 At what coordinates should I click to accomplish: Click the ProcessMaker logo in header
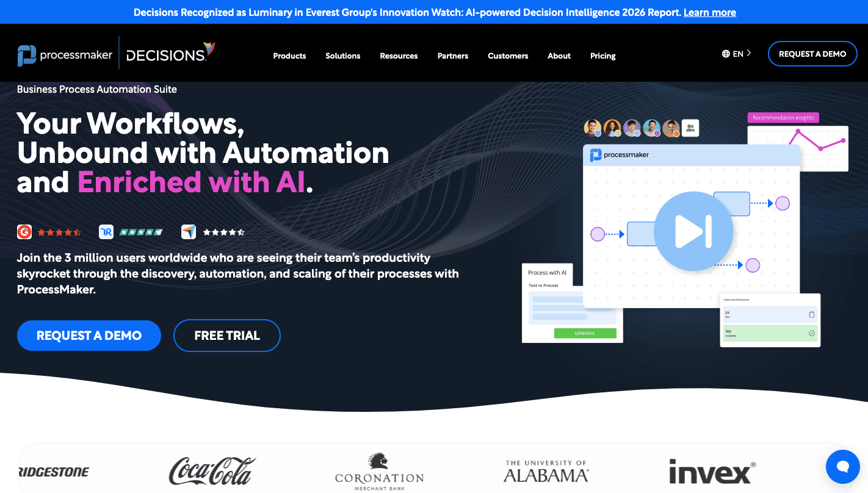pyautogui.click(x=65, y=56)
